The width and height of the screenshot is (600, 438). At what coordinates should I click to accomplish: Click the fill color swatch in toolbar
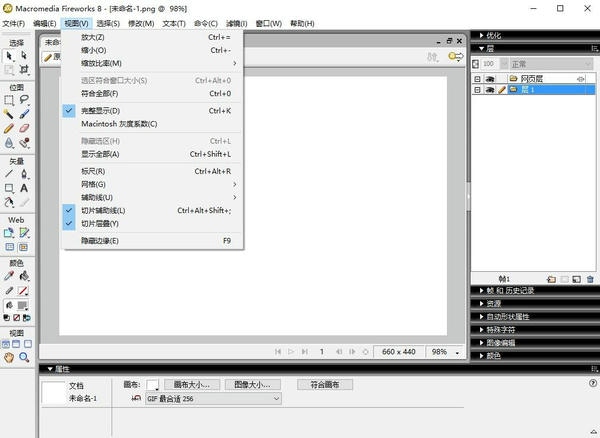point(23,305)
